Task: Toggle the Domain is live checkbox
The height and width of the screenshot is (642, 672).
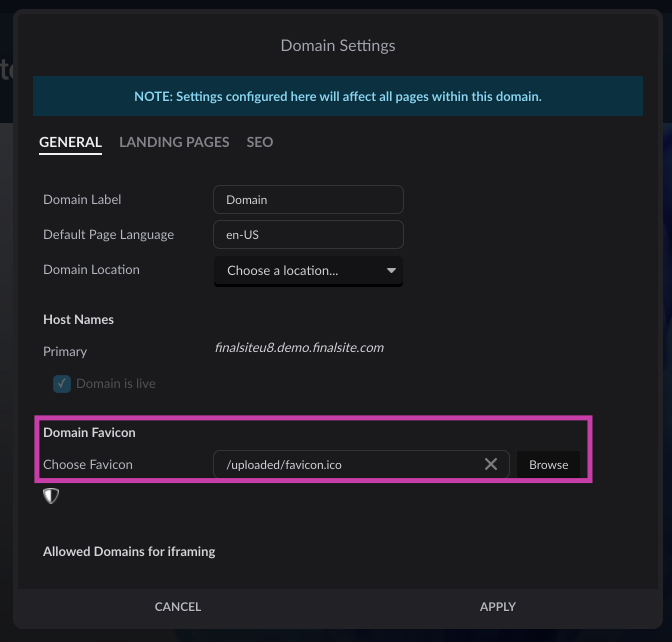Action: (62, 384)
